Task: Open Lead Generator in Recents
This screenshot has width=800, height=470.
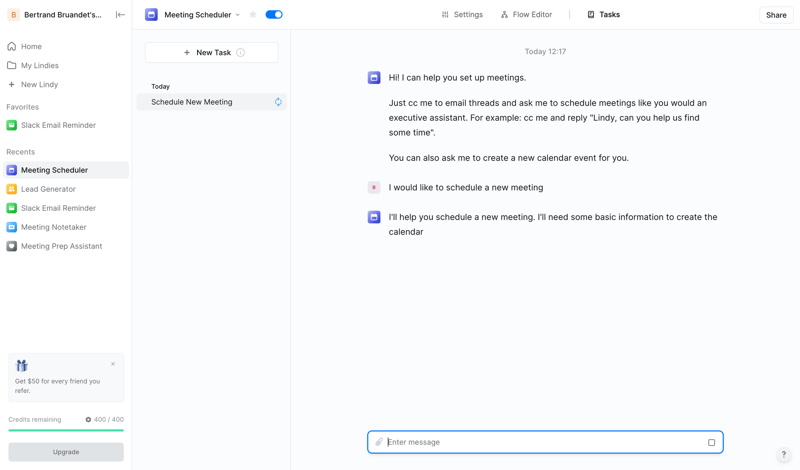Action: (x=66, y=189)
